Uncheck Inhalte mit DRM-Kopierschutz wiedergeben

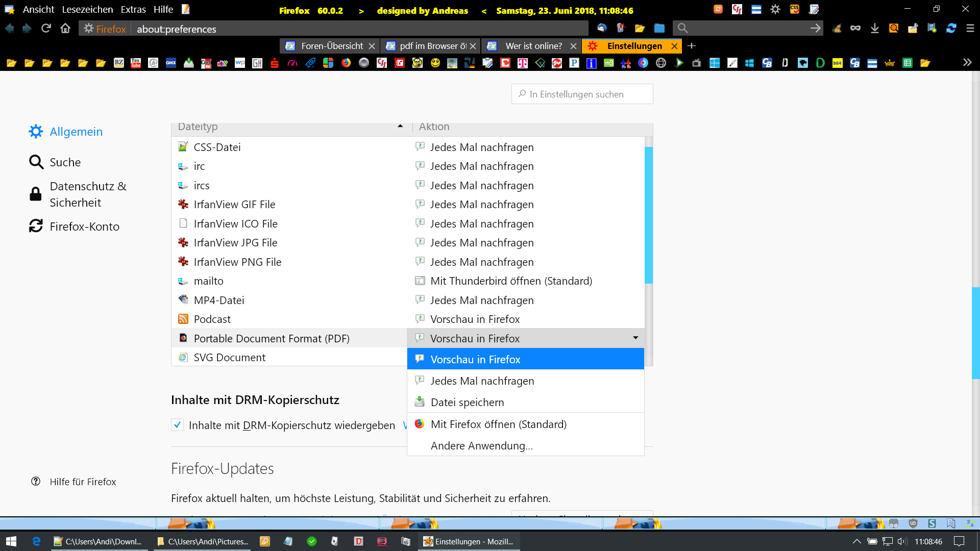177,425
